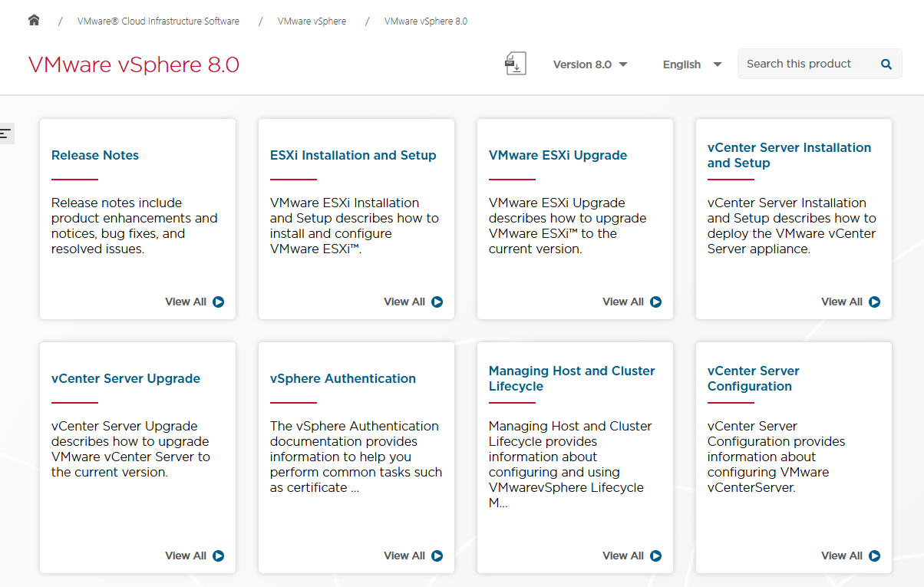Open the VMware vSphere breadcrumb link
Image resolution: width=924 pixels, height=587 pixels.
(x=312, y=21)
